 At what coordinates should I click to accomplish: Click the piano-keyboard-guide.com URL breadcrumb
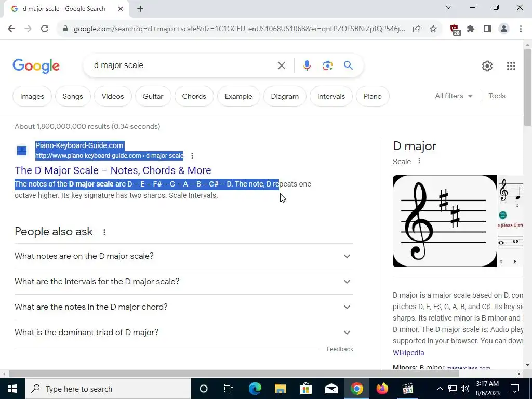[109, 156]
